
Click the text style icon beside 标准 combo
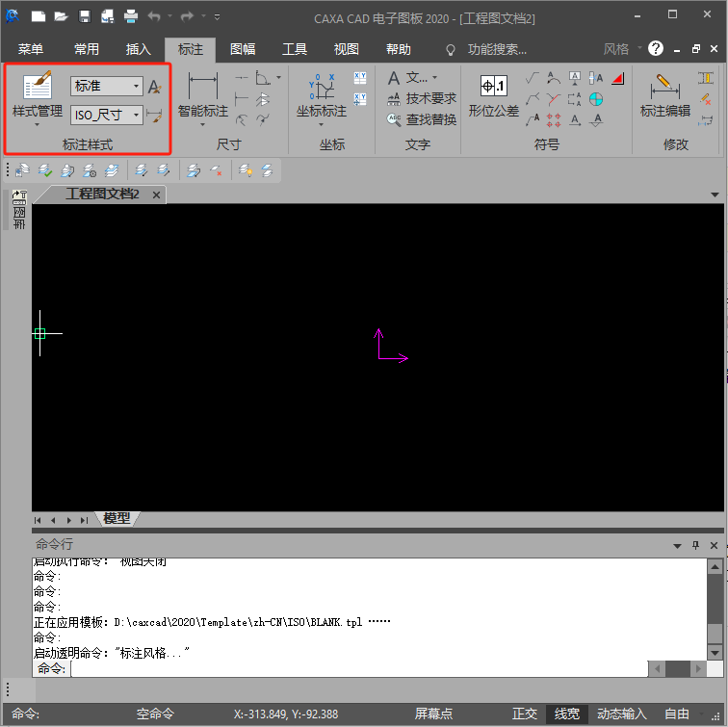point(154,87)
